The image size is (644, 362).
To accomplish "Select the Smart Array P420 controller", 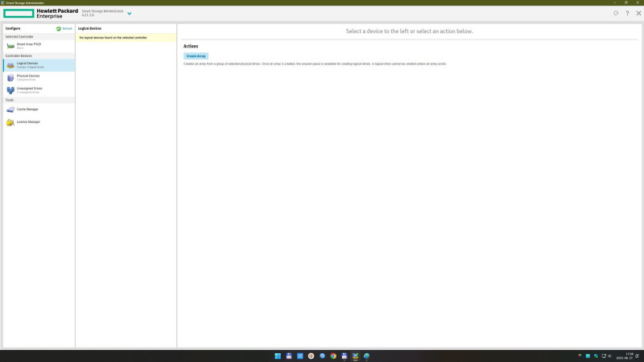I will [x=39, y=46].
